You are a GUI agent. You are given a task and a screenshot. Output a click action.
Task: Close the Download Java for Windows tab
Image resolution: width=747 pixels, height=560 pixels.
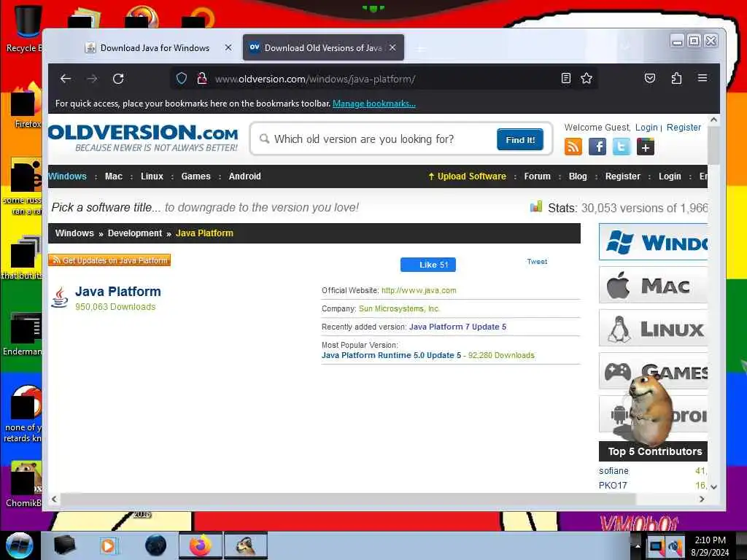(x=228, y=47)
